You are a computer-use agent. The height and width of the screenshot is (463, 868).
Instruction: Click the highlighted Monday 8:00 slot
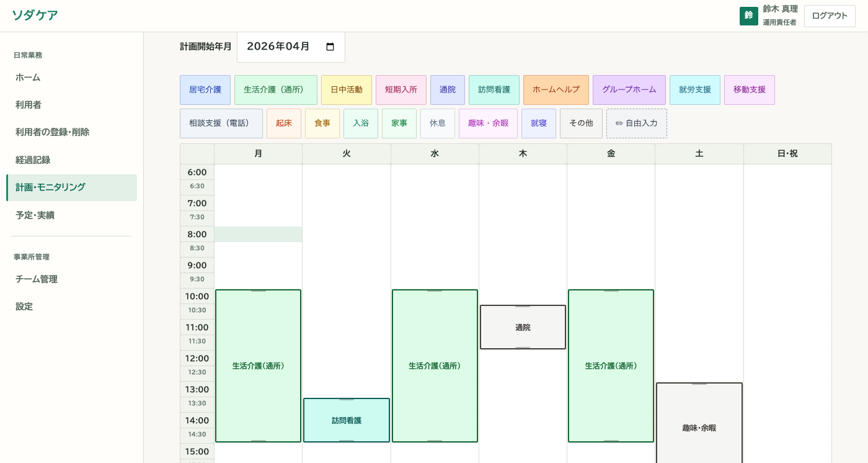(259, 235)
